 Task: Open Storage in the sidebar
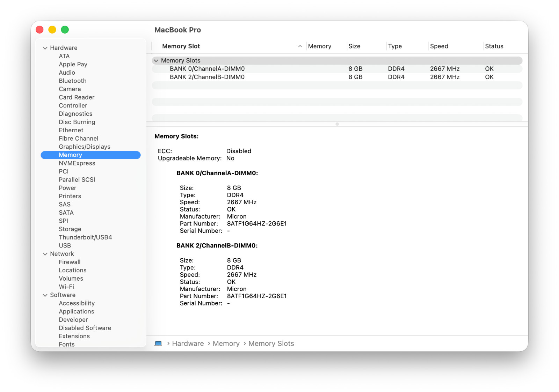[70, 229]
